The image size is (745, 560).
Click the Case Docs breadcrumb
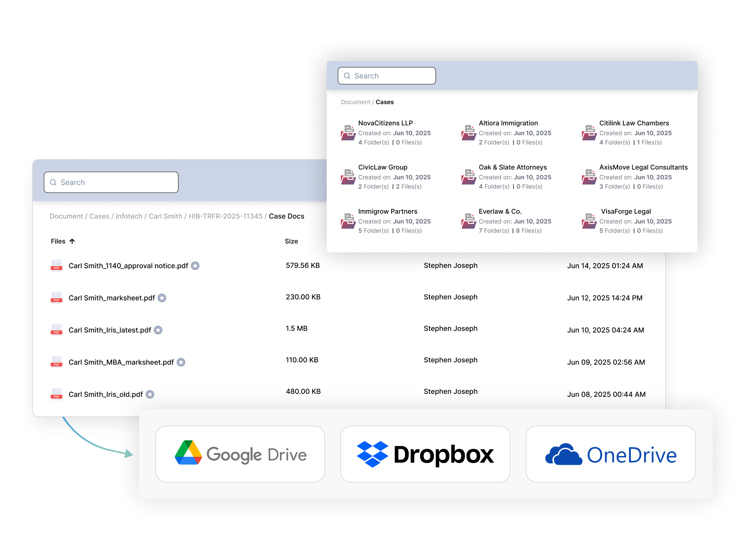[287, 216]
